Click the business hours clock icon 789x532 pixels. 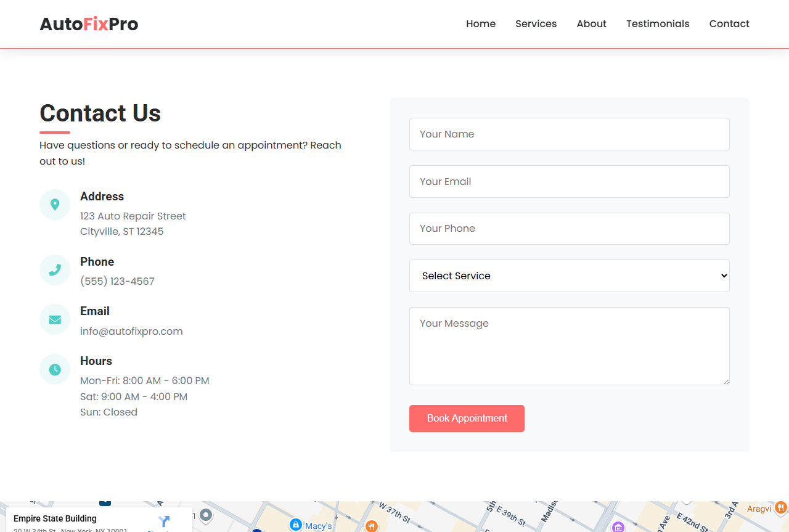[55, 369]
